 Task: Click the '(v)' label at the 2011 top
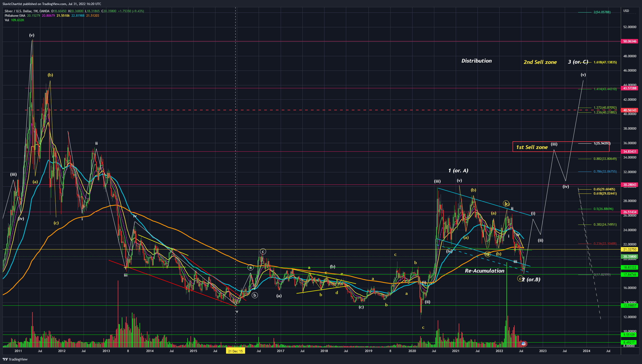[x=32, y=35]
